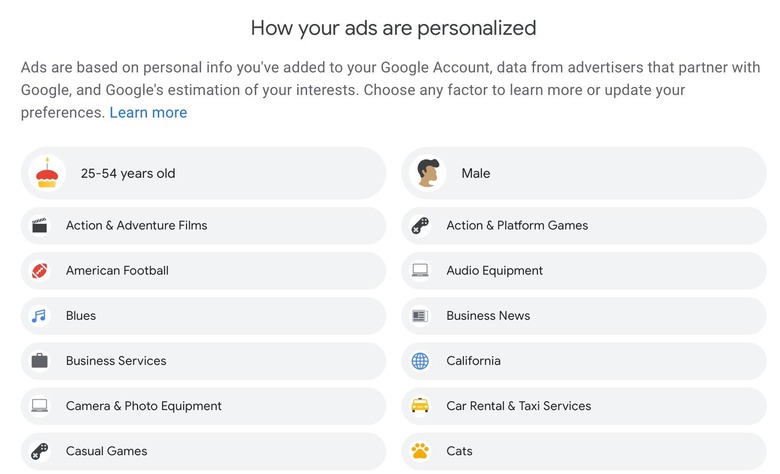Click the Business Services briefcase icon
Image resolution: width=780 pixels, height=474 pixels.
point(40,361)
